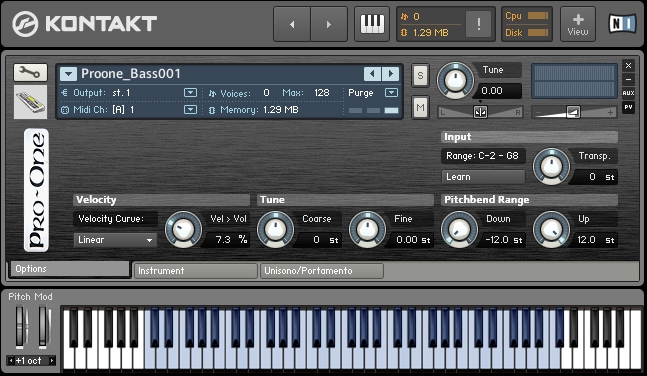The image size is (647, 376).
Task: Open the Purge dropdown
Action: tap(391, 92)
